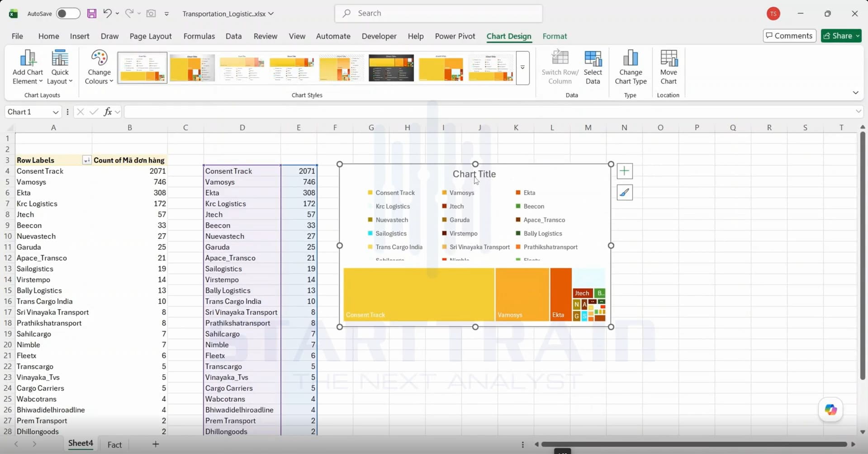
Task: Click the Vamosys orange treemap block
Action: pyautogui.click(x=522, y=294)
